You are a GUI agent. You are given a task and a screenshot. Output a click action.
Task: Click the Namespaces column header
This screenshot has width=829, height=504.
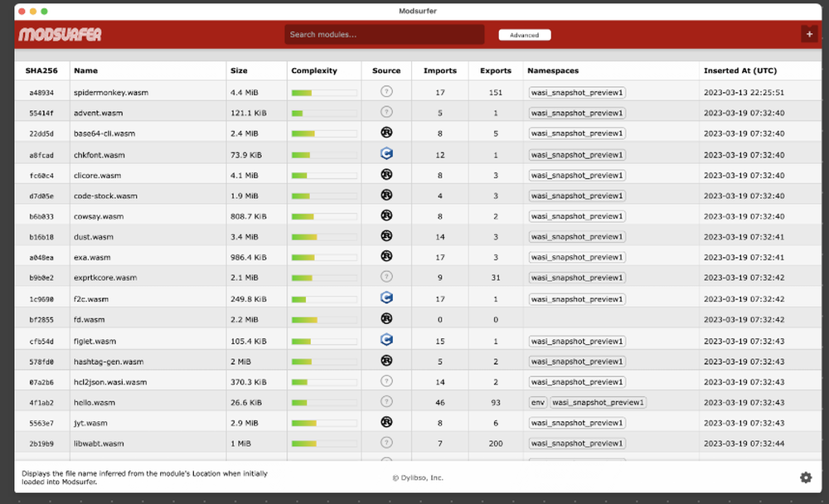(553, 70)
